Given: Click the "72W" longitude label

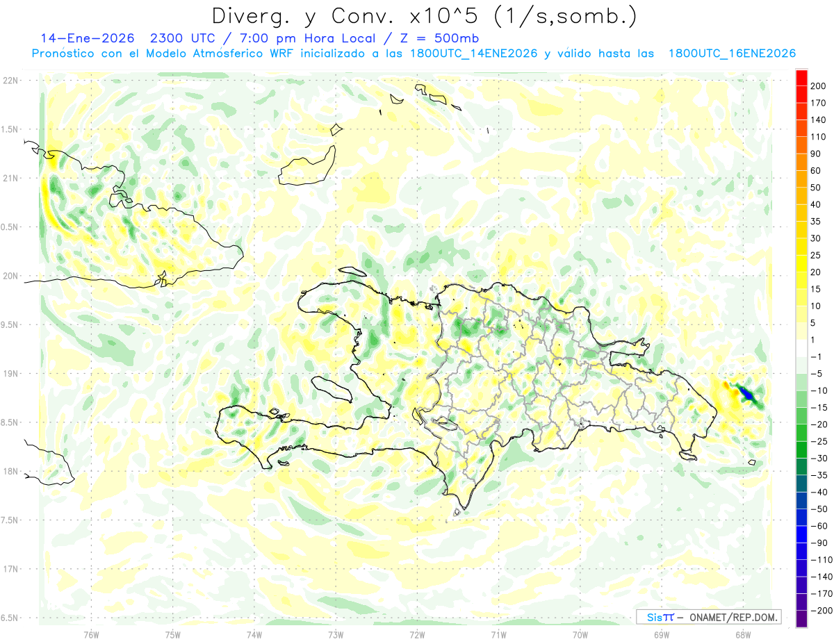Looking at the screenshot, I should tap(417, 634).
